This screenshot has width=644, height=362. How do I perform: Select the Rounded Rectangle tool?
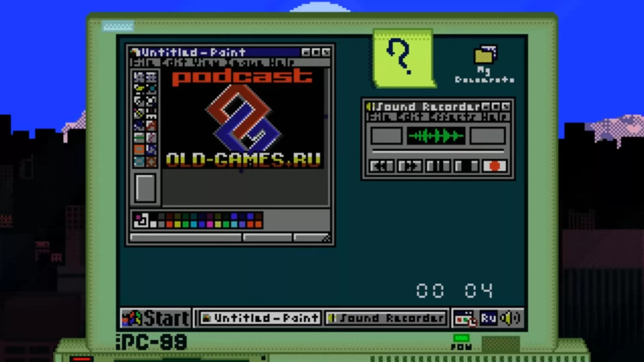(151, 162)
